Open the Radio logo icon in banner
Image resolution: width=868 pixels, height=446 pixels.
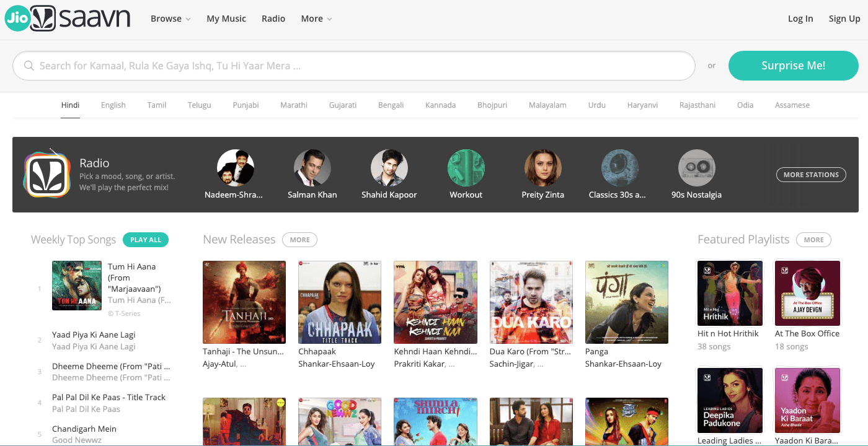point(48,174)
